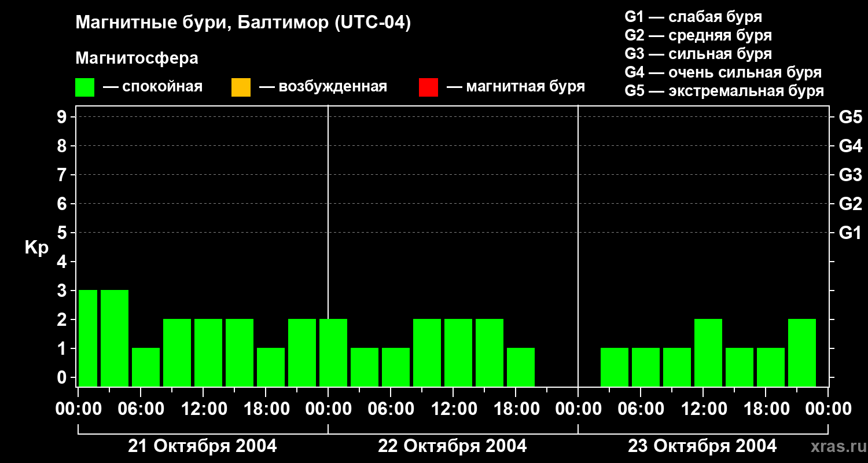868x463 pixels.
Task: Click the G5 storm level axis label
Action: [850, 117]
